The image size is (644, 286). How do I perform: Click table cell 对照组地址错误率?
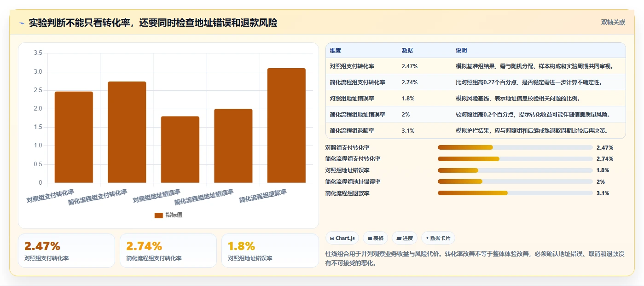pyautogui.click(x=352, y=99)
